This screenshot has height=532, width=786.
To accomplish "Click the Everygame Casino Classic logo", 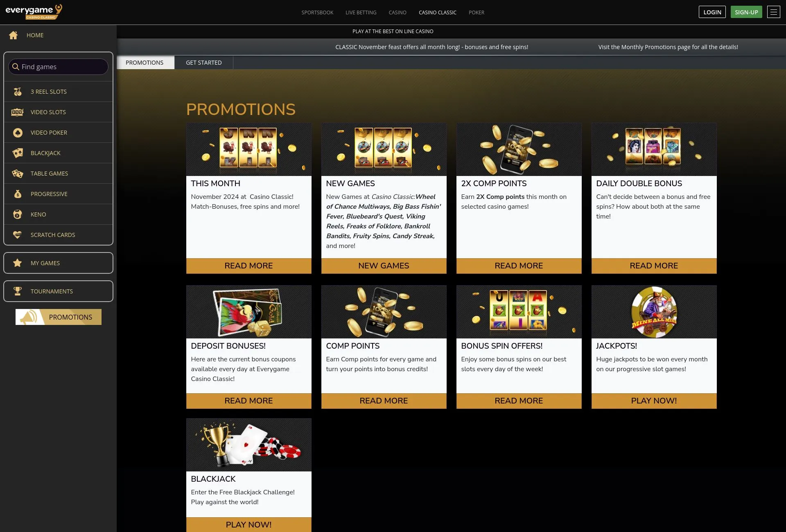I will click(x=34, y=12).
